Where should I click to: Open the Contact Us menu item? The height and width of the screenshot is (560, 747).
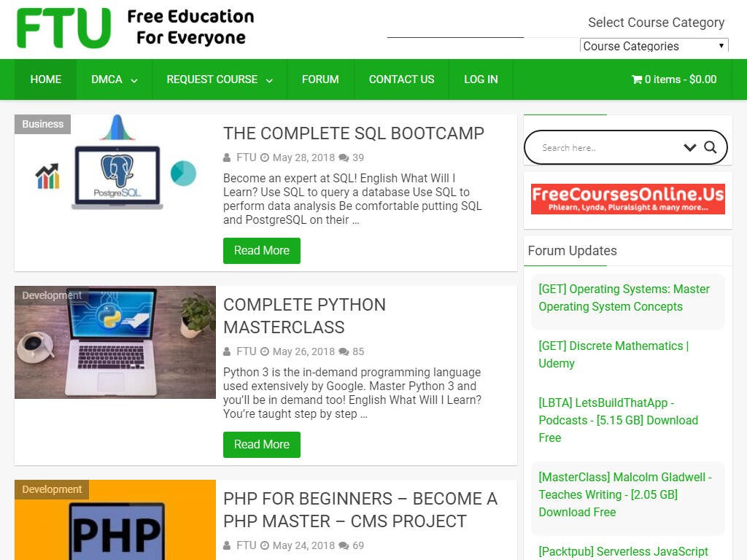[x=402, y=79]
